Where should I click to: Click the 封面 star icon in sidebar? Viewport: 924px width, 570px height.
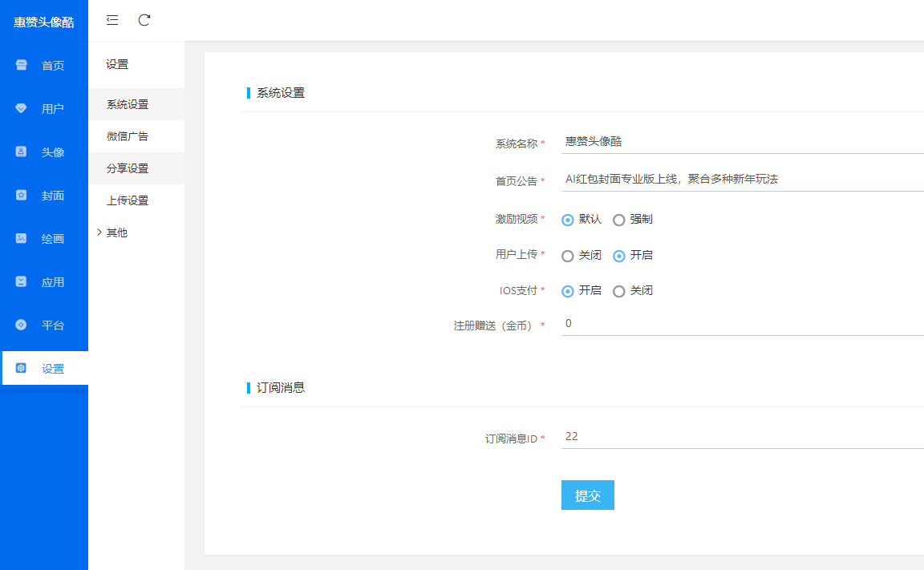pyautogui.click(x=21, y=195)
